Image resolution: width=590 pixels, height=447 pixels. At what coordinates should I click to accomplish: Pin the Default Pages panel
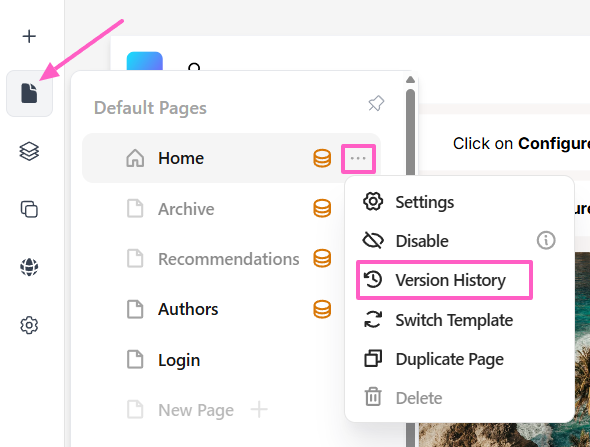point(376,103)
